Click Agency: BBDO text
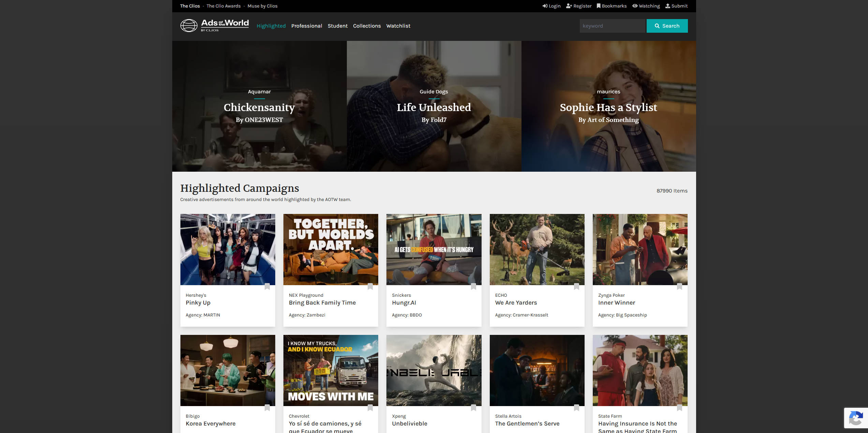This screenshot has height=433, width=868. (407, 315)
